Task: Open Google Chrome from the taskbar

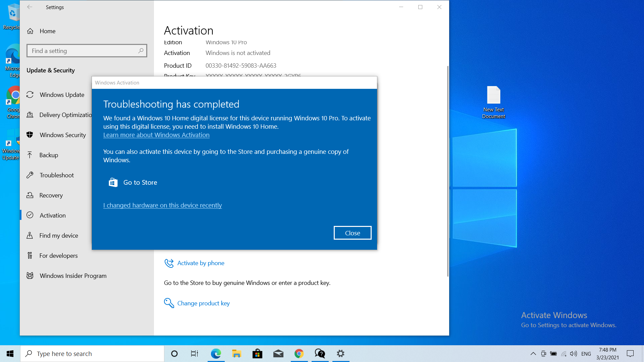Action: (x=299, y=354)
